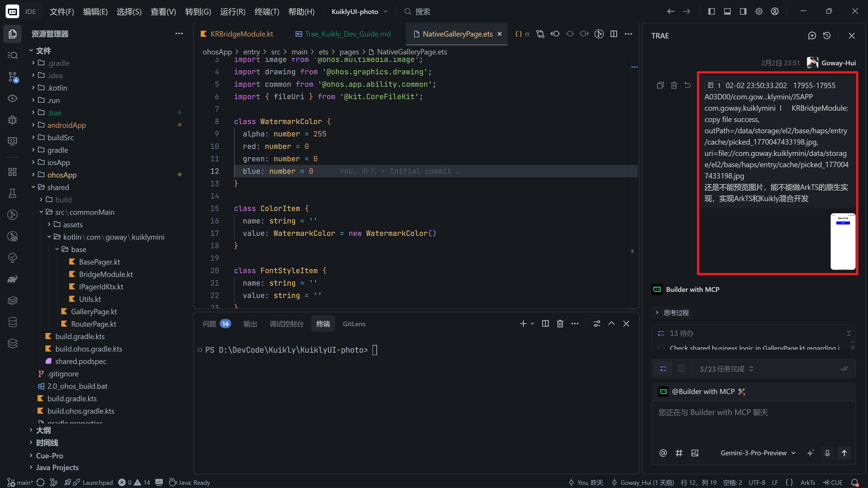Start a new chat in the TRAE panel
The height and width of the screenshot is (488, 868).
[812, 36]
